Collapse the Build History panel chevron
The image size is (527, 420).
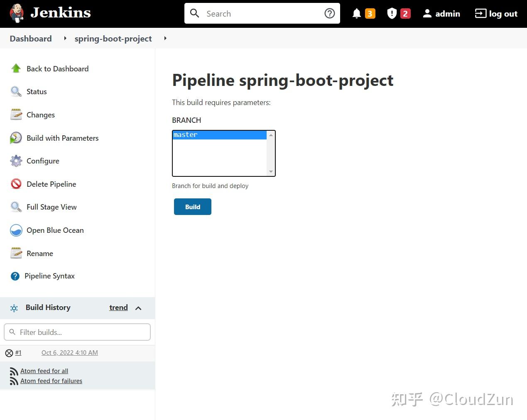click(x=138, y=308)
